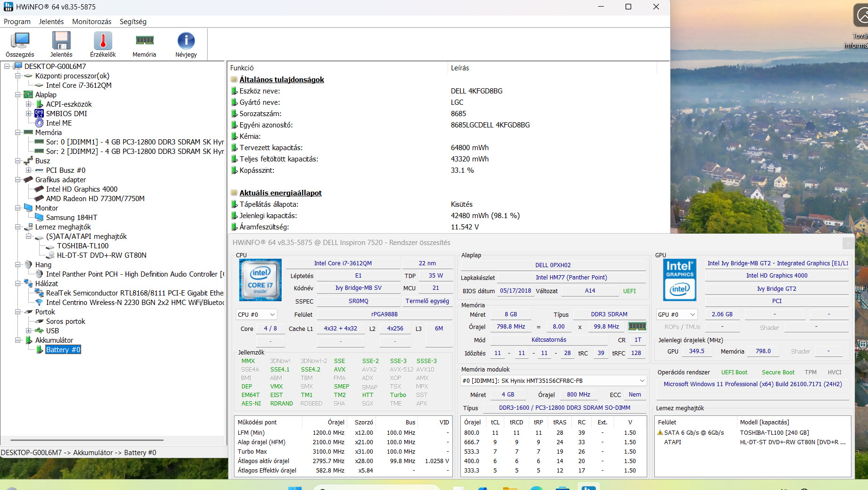Click the Intel ME gear icon

(x=39, y=123)
